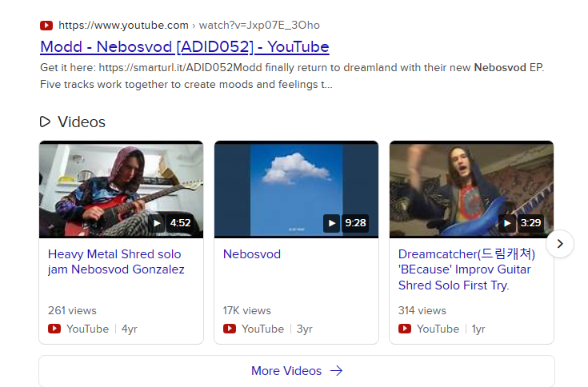
Task: Click the 261 views text
Action: click(72, 310)
